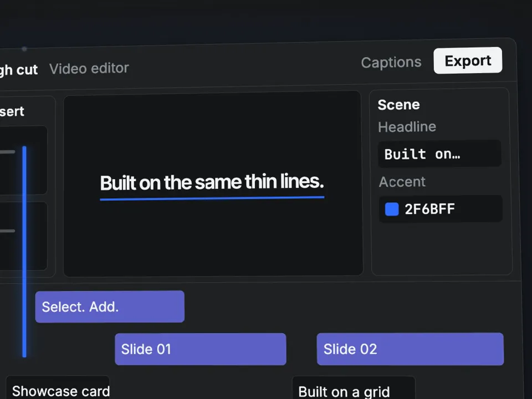
Task: Open the Captions option
Action: tap(391, 63)
